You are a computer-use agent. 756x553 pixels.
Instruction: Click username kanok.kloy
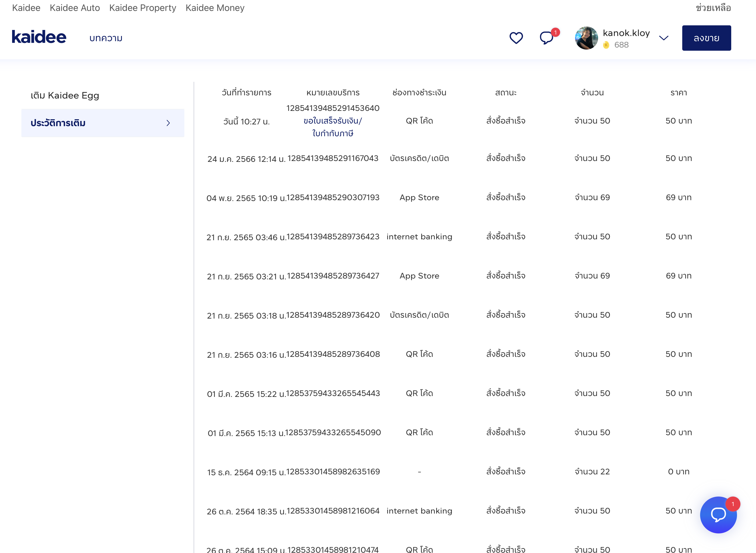626,33
